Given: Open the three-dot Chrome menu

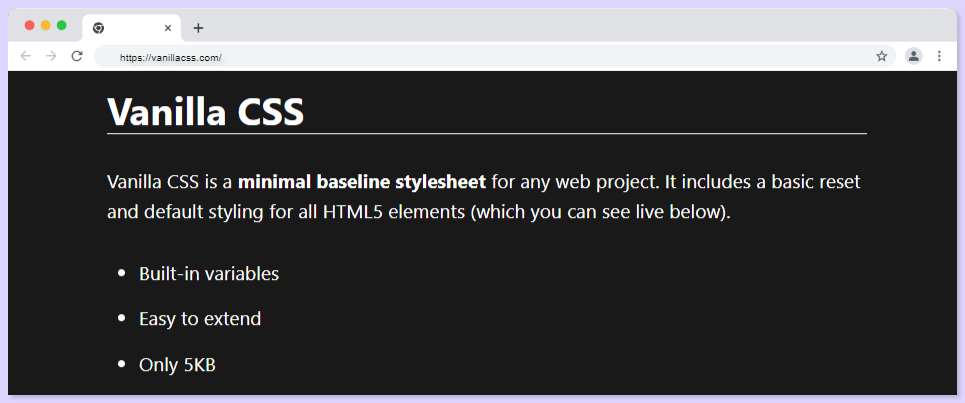Looking at the screenshot, I should click(939, 57).
